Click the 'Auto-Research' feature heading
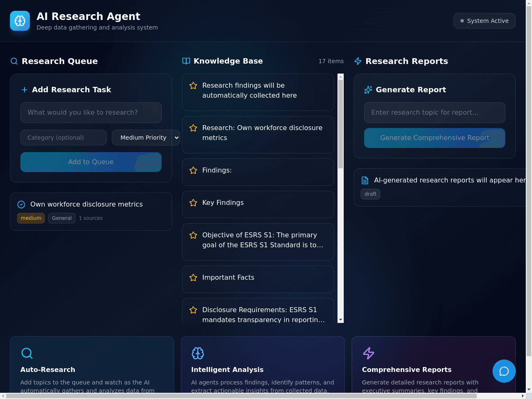Image resolution: width=532 pixels, height=399 pixels. 48,370
